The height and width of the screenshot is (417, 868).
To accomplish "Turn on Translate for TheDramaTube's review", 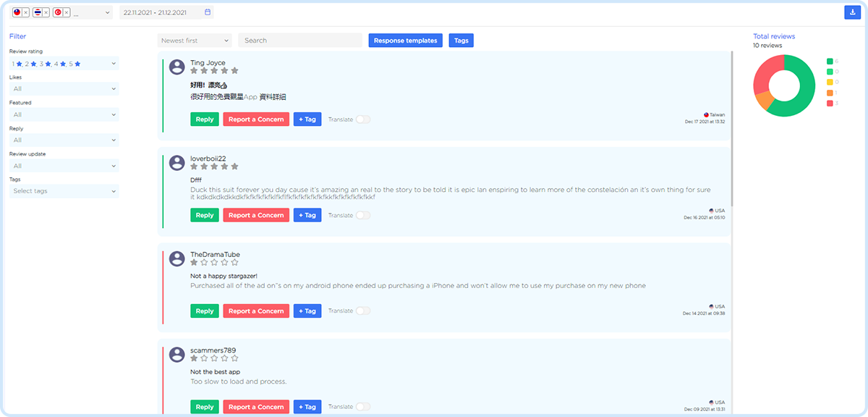I will pos(362,311).
